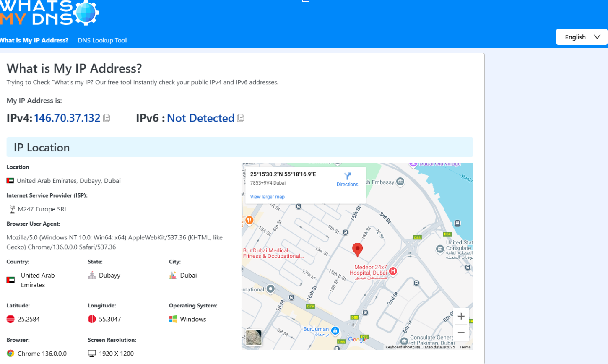Click the copy icon beside IPv6 Not Detected
The image size is (608, 364).
click(241, 118)
